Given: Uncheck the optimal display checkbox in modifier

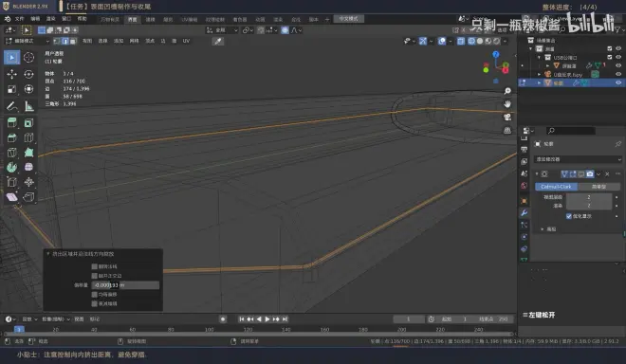Looking at the screenshot, I should coord(569,216).
